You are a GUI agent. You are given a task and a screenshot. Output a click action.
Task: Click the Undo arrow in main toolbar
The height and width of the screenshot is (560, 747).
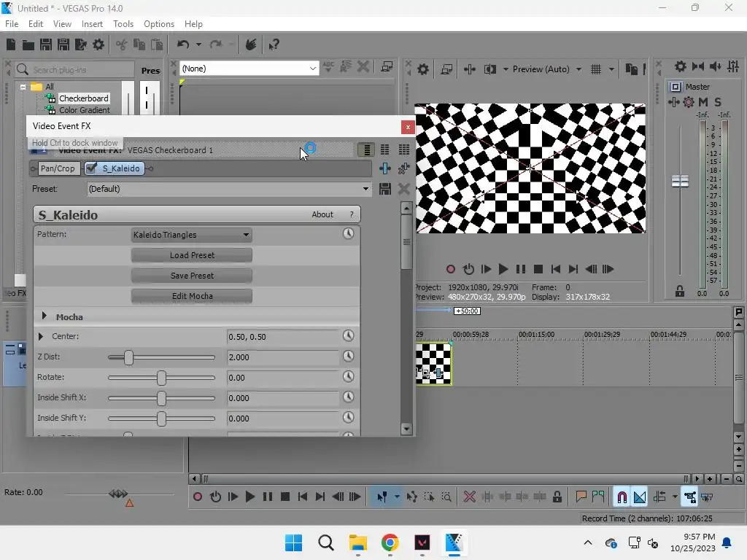[183, 44]
